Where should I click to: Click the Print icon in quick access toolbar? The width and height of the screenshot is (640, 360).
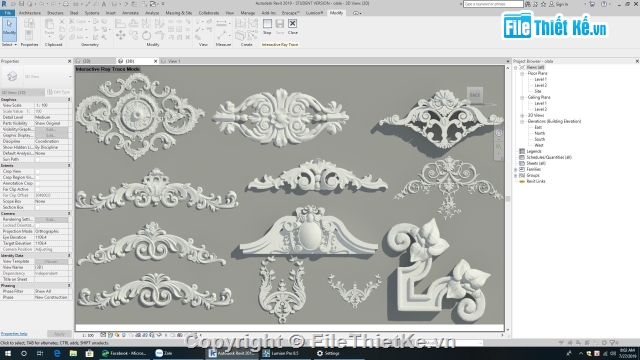(x=66, y=4)
